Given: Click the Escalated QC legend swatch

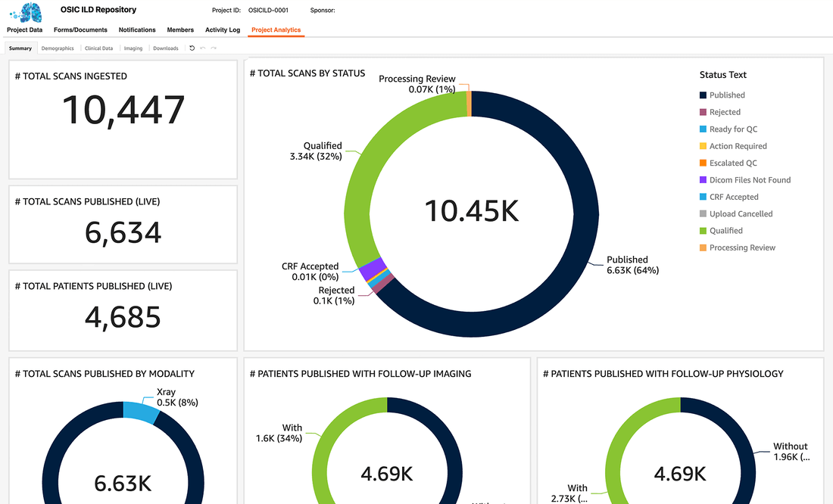Looking at the screenshot, I should coord(703,163).
